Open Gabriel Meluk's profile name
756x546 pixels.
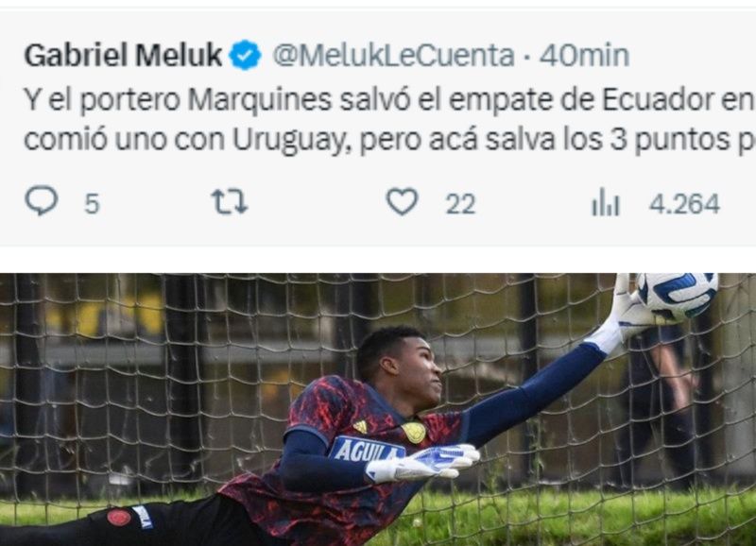[x=123, y=55]
